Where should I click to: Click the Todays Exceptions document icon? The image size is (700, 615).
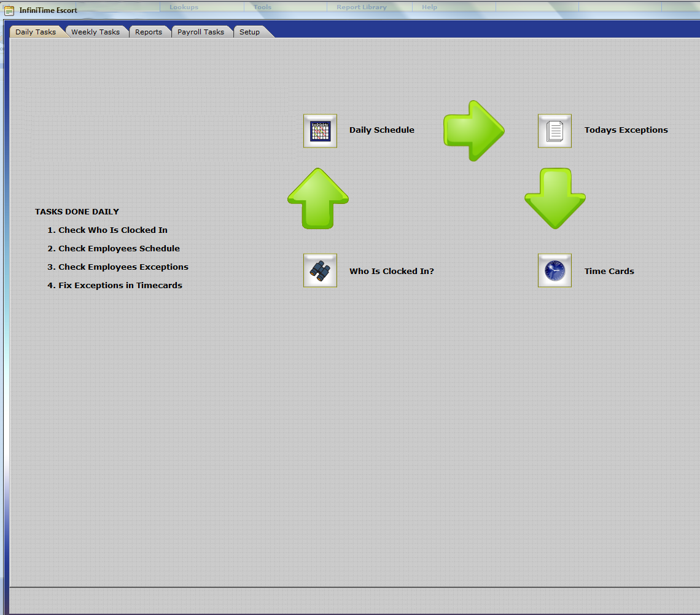click(554, 131)
